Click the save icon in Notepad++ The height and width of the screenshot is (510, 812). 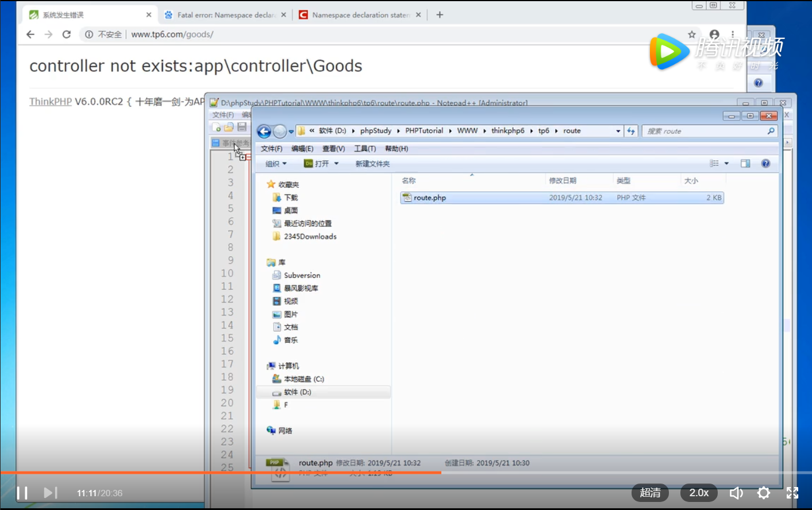tap(242, 127)
